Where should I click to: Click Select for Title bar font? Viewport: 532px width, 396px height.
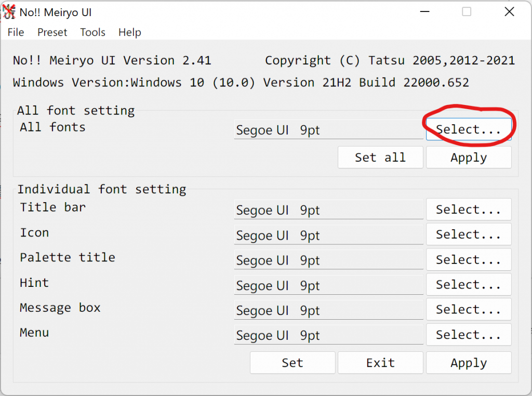469,209
